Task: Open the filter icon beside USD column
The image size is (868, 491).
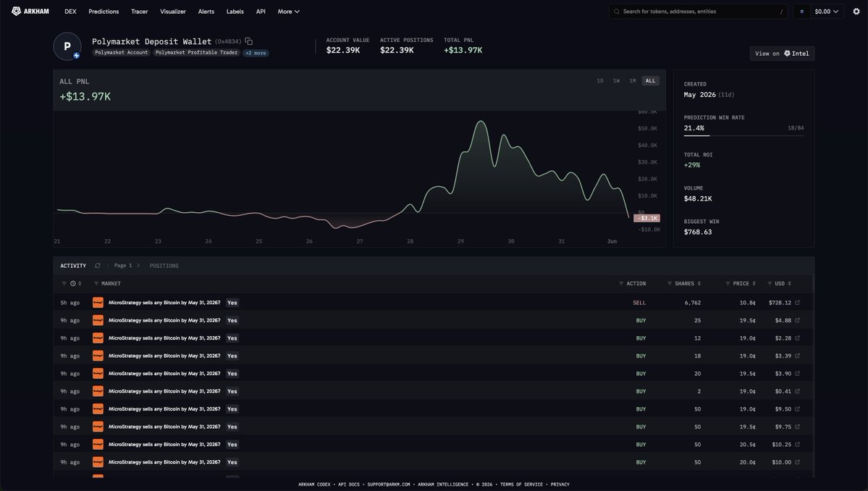Action: click(x=770, y=283)
